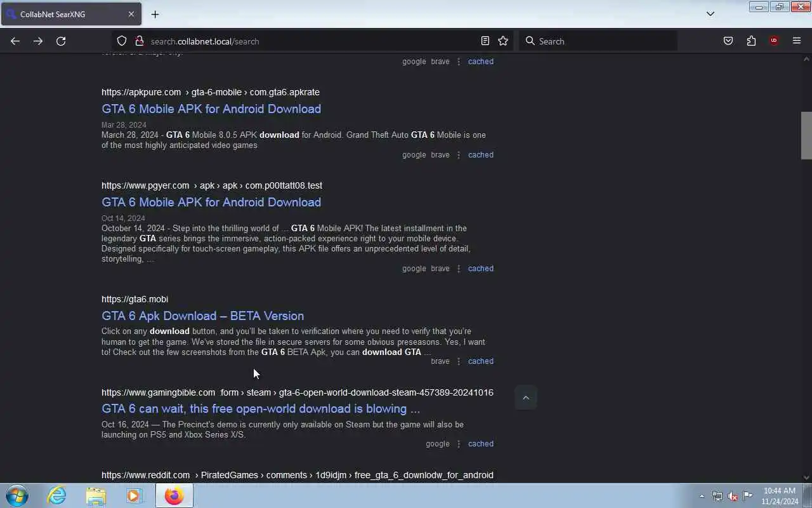
Task: Open cached link for gamingbible result
Action: (480, 444)
